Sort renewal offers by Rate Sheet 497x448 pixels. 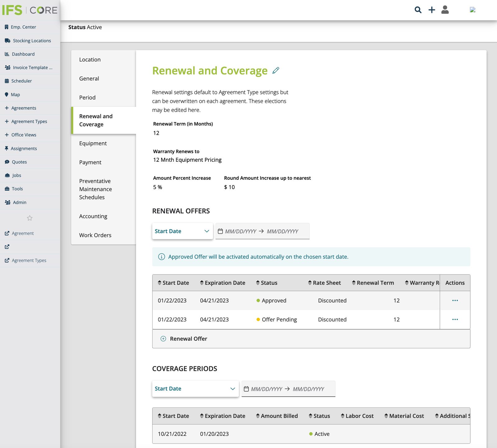325,283
